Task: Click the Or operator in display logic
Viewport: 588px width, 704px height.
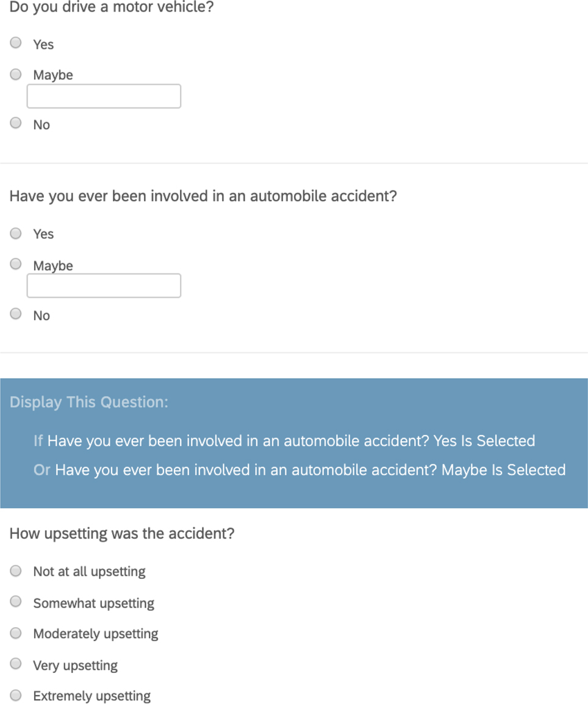Action: [x=41, y=470]
